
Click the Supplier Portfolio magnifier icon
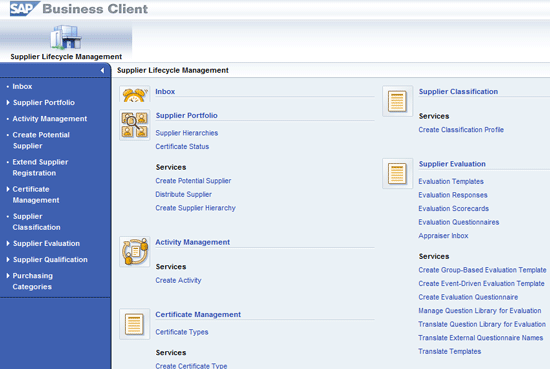click(x=135, y=125)
